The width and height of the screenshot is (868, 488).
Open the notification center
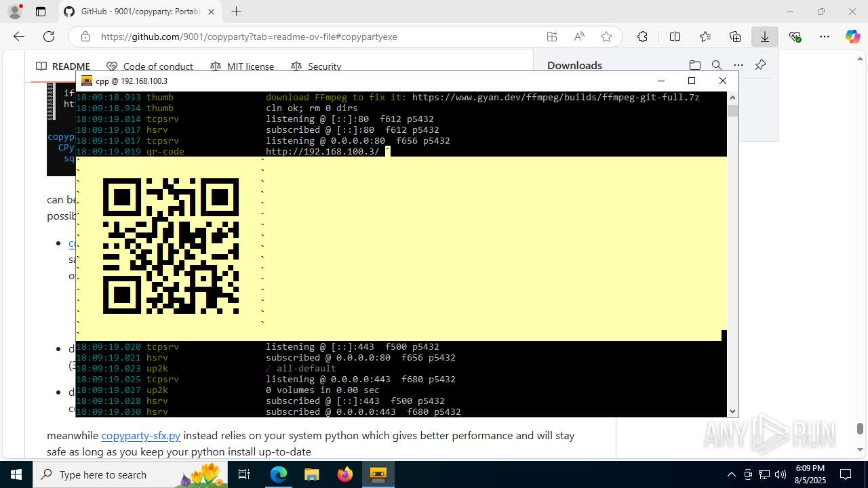point(846,474)
